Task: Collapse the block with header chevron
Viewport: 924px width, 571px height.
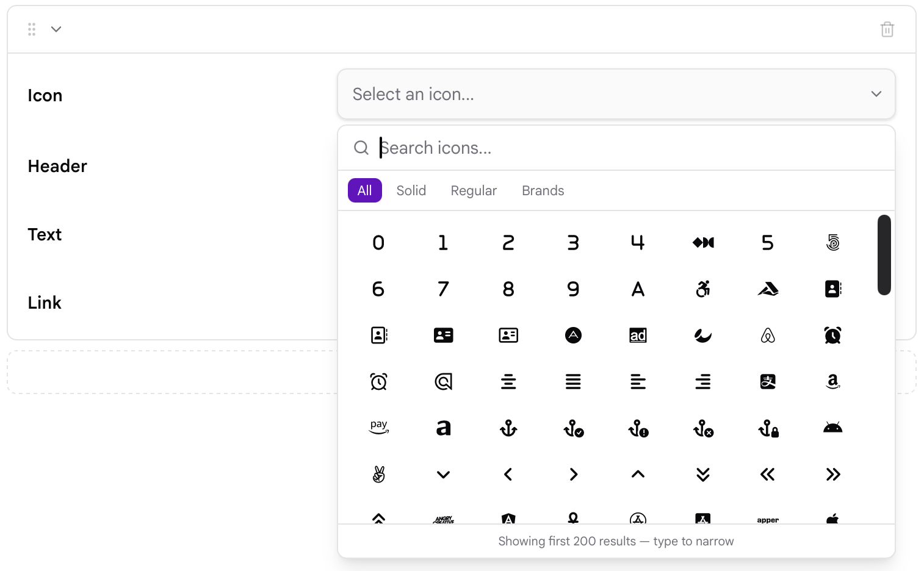Action: coord(56,29)
